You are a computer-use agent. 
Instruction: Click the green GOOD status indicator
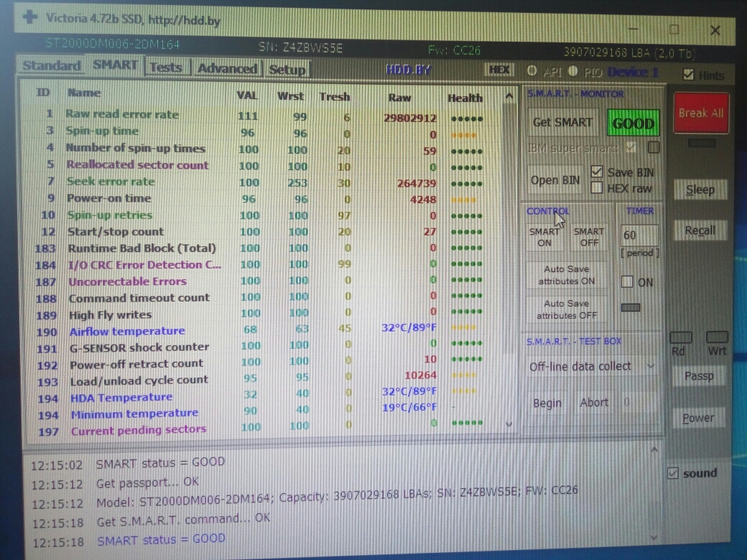pos(633,123)
